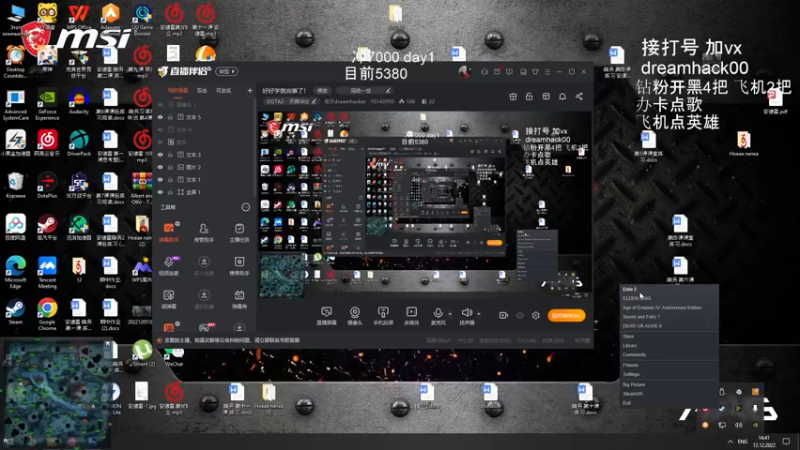800x450 pixels.
Task: Click the speaker icon in the bottom bar
Action: [466, 313]
